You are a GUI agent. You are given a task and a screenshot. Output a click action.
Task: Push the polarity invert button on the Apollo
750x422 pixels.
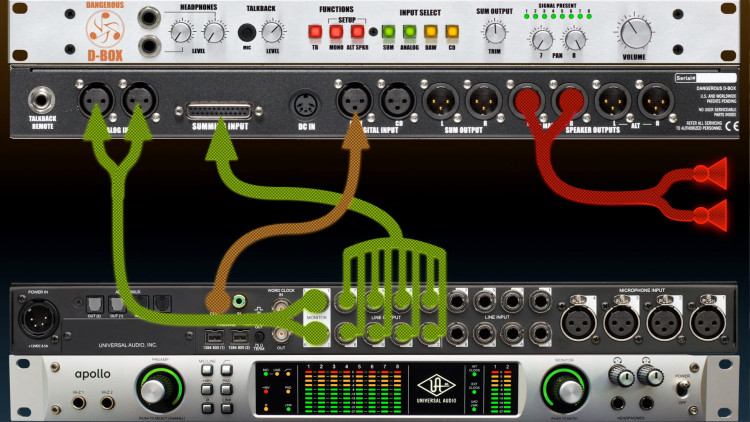207,409
